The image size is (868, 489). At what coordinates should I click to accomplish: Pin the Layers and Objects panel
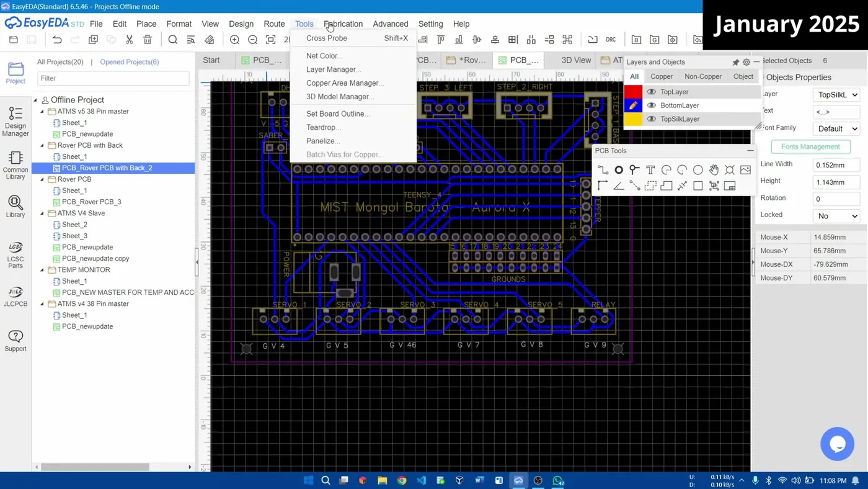735,62
